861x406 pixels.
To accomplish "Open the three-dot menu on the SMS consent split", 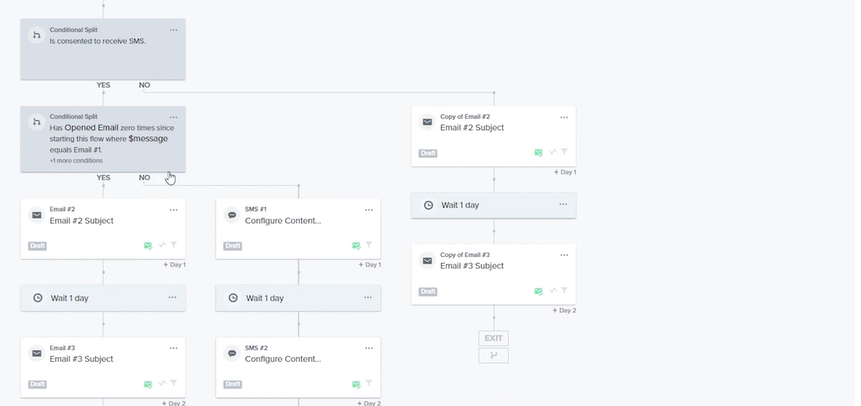I will point(173,30).
